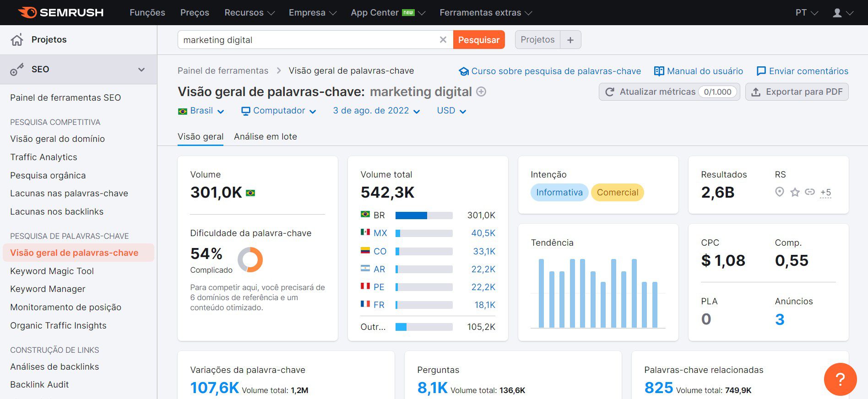Open the 107,6K keyword variations link
Screen dimensions: 868x399
215,388
